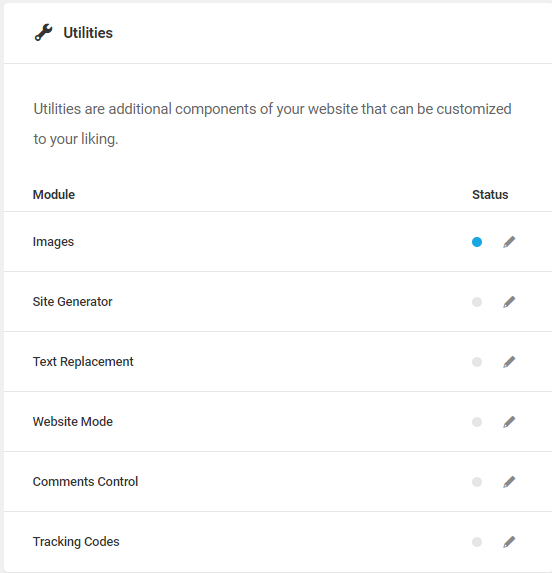The height and width of the screenshot is (573, 552).
Task: Open Comments Control edit pencil
Action: [x=509, y=482]
